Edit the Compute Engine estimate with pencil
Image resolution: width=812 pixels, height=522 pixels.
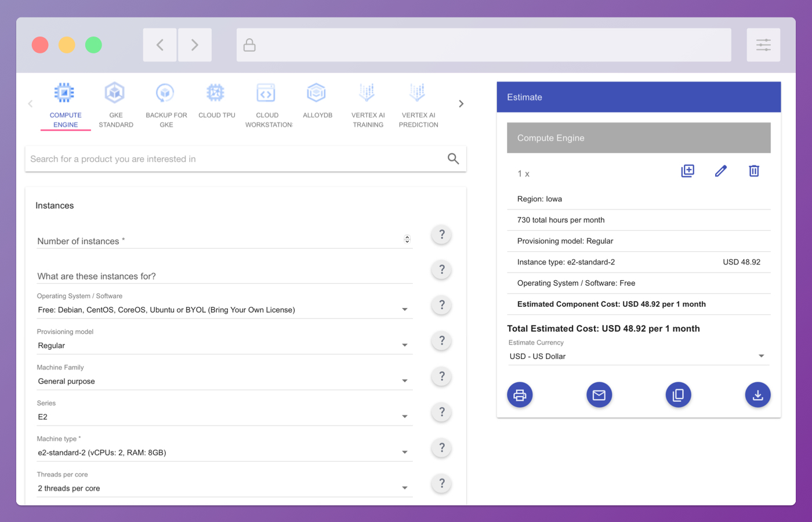pyautogui.click(x=721, y=171)
